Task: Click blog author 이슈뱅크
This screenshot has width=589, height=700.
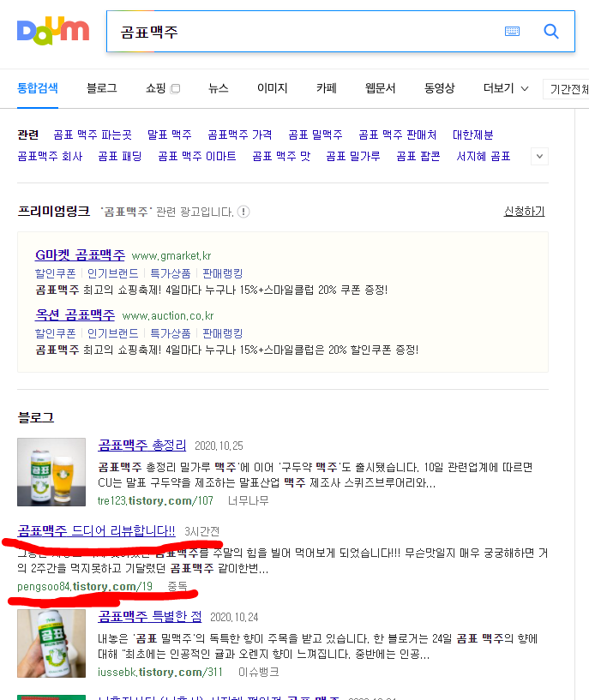Action: coord(259,673)
